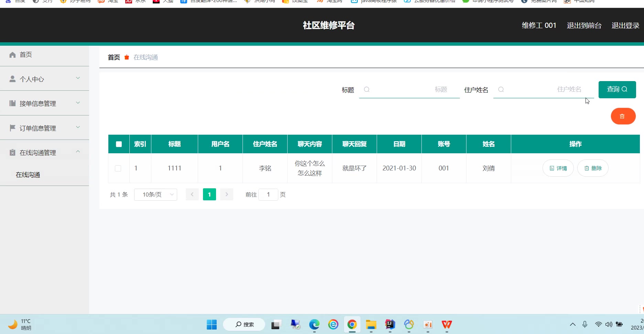Screen dimensions: 644x334
Task: Select the 在线沟通 submenu item
Action: (x=28, y=175)
